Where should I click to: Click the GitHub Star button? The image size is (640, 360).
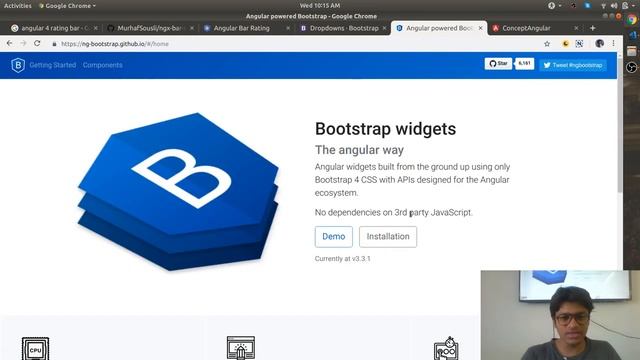coord(498,64)
